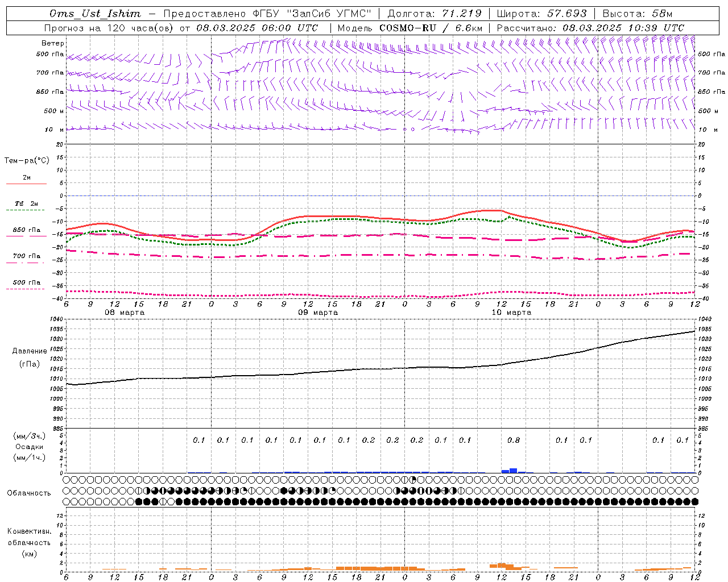Click the Облачность cloud cover label

pos(29,493)
